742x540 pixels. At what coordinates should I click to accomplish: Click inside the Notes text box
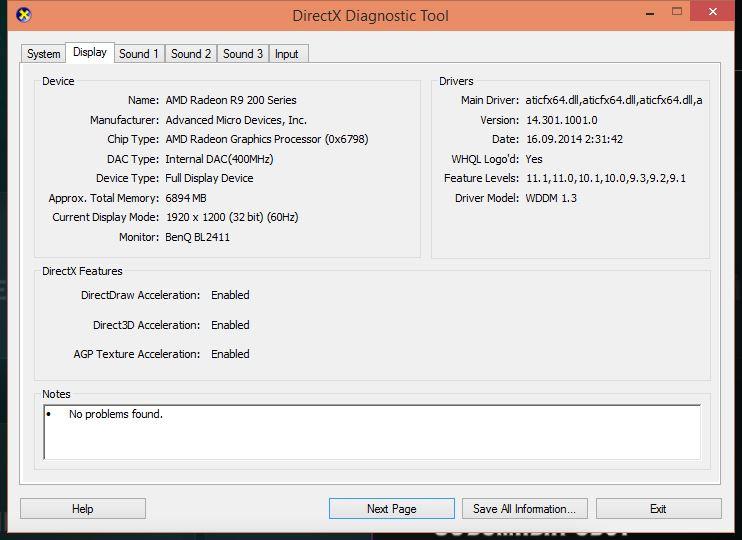point(372,432)
